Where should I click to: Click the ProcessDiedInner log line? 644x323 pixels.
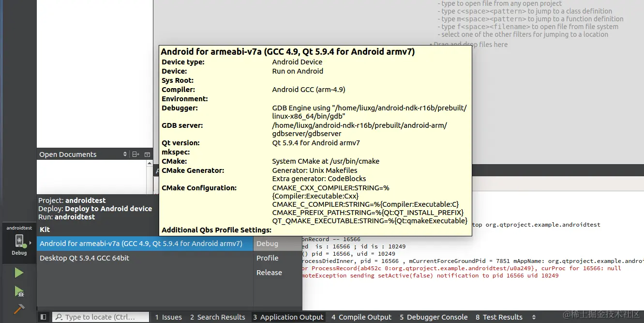pos(473,261)
